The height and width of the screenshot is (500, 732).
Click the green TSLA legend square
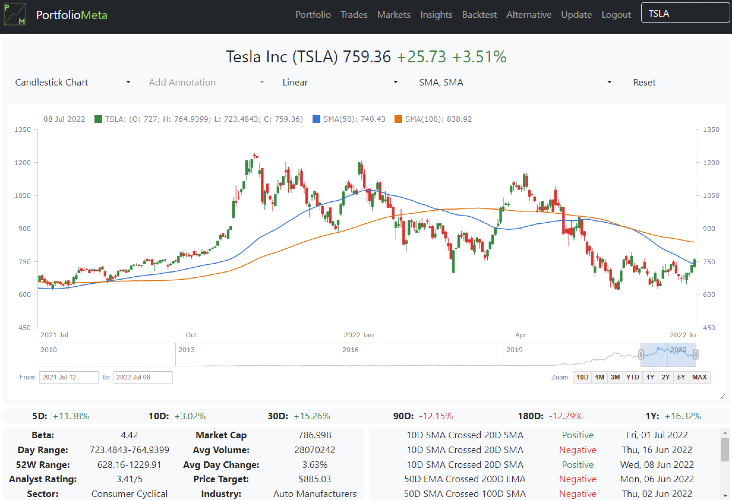pos(98,119)
